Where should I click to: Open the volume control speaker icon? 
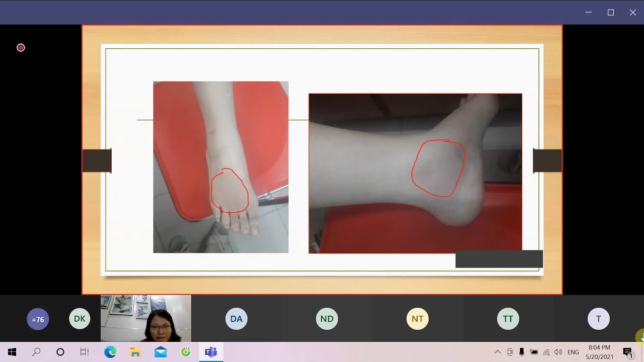point(558,352)
